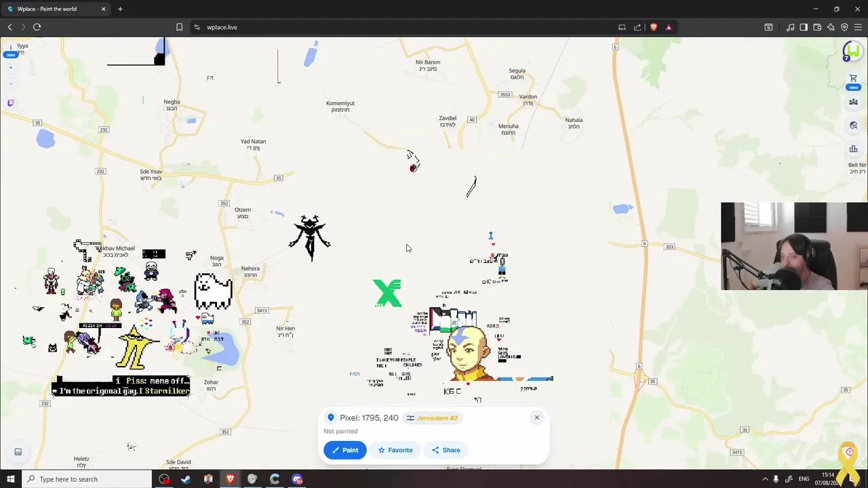868x488 pixels.
Task: Click the Pixel: 1795, 240 coordinates text
Action: tap(369, 418)
